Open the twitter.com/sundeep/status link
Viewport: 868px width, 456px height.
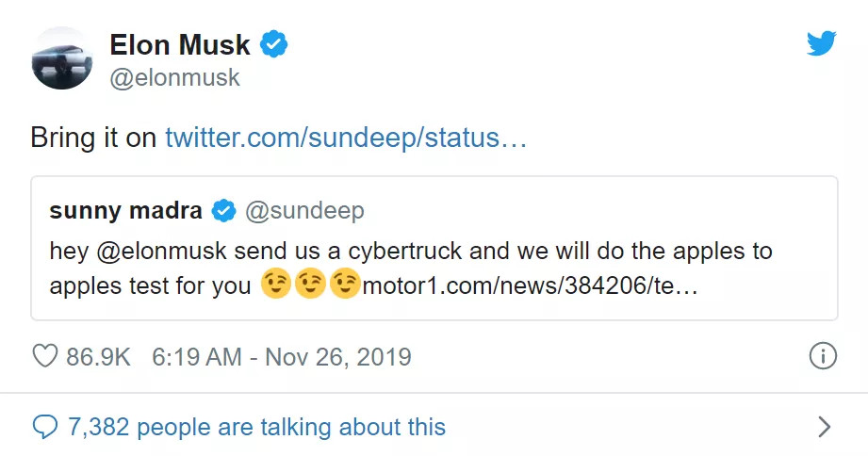coord(346,138)
